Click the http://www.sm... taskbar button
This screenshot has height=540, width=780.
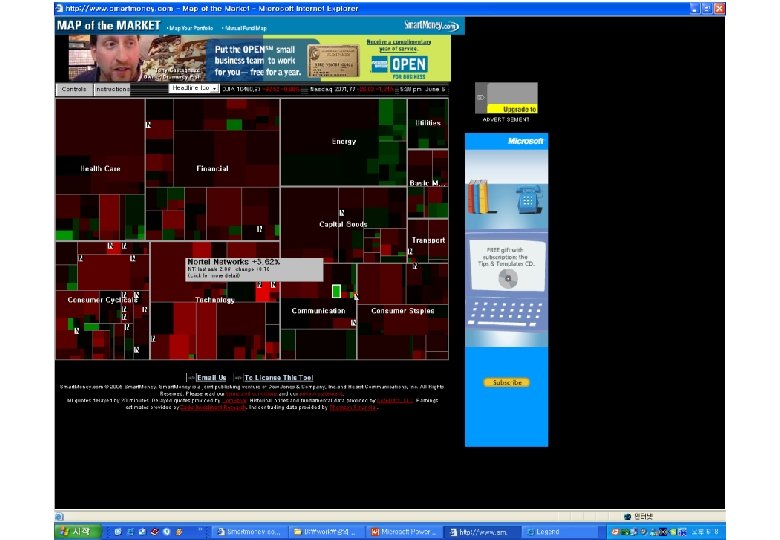pos(482,532)
